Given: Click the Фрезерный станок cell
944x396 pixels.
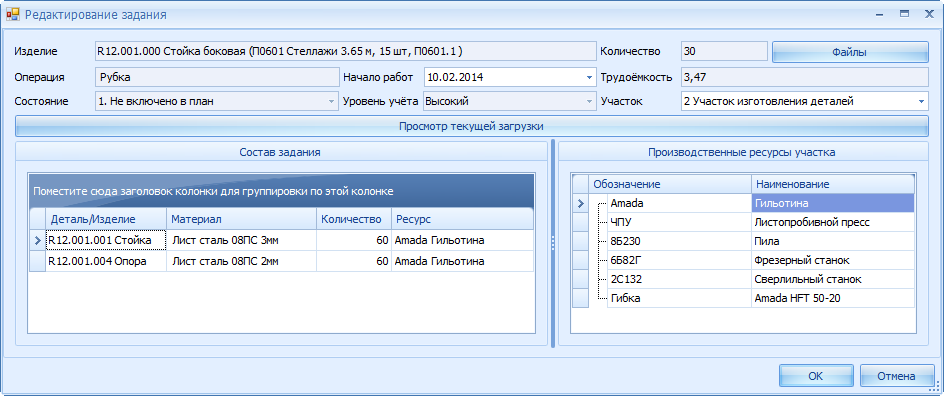Looking at the screenshot, I should (833, 260).
